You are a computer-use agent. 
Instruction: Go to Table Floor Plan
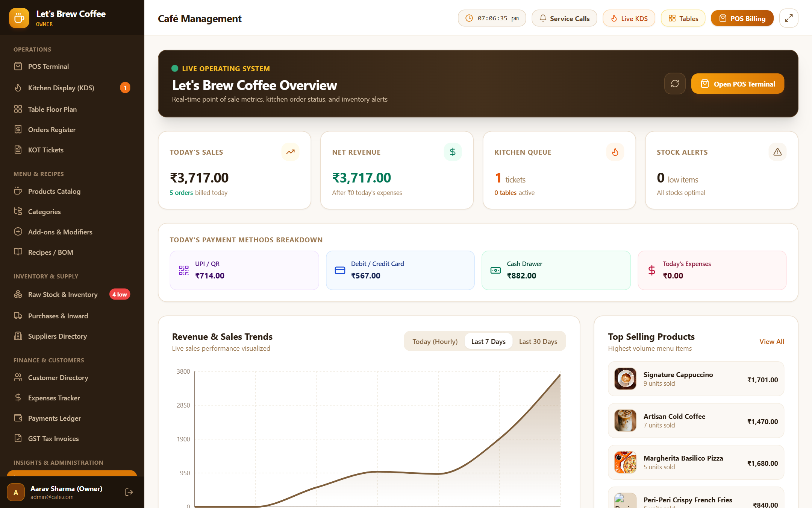pos(72,109)
